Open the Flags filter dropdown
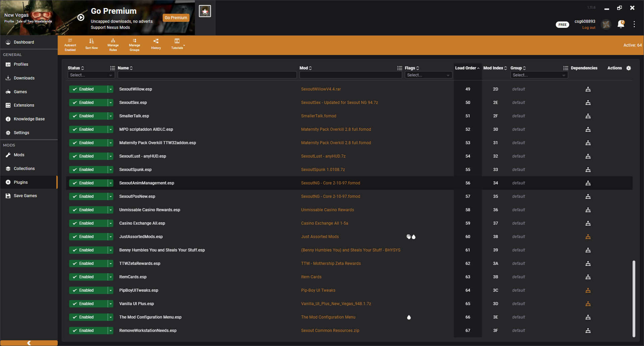 pyautogui.click(x=428, y=75)
